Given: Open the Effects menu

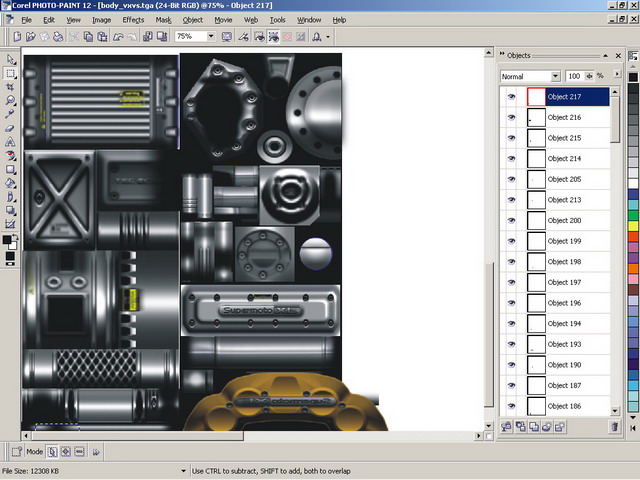Looking at the screenshot, I should (x=133, y=20).
